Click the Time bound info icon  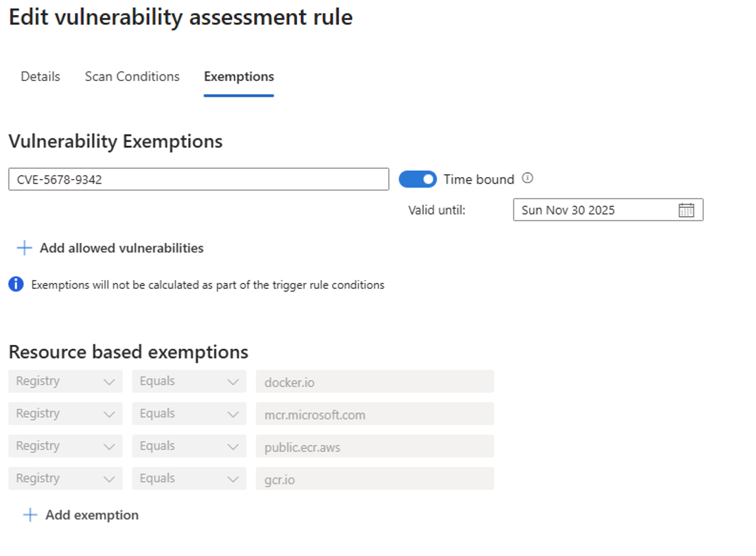pyautogui.click(x=528, y=178)
